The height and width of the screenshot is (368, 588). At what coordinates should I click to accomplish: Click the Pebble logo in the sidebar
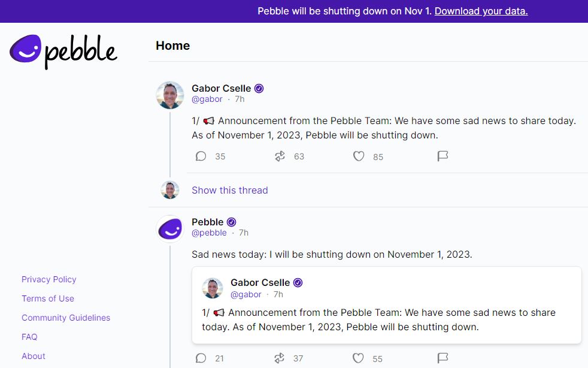coord(63,51)
